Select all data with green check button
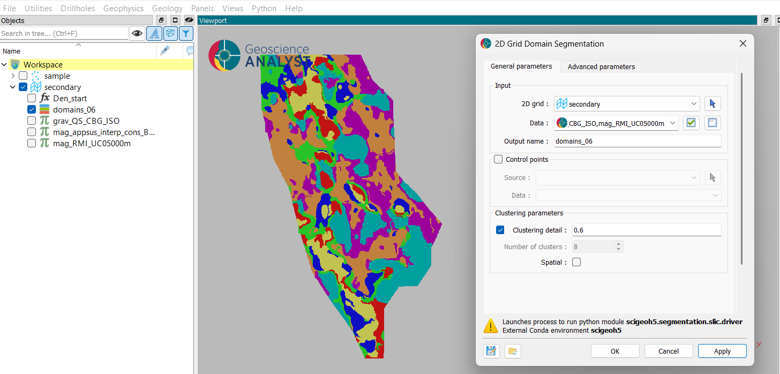The image size is (780, 374). pos(690,123)
